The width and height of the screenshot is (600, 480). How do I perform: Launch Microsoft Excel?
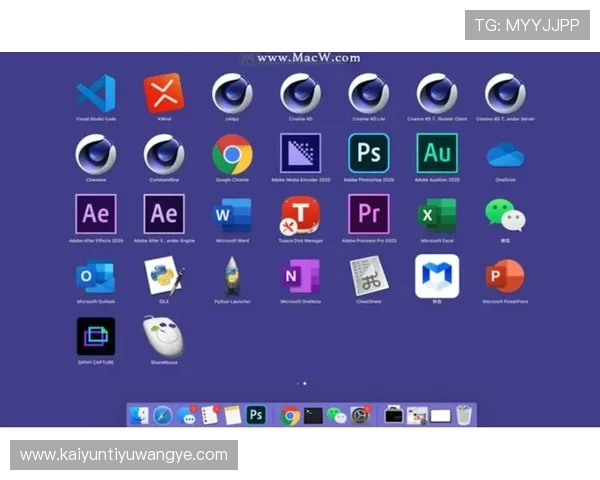(437, 214)
